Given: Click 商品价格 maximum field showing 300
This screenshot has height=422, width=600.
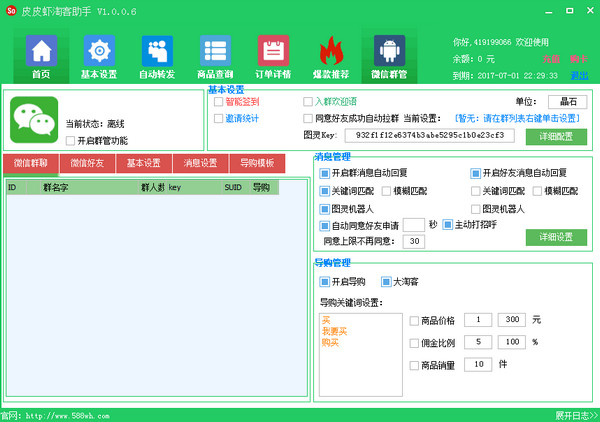Looking at the screenshot, I should 512,320.
